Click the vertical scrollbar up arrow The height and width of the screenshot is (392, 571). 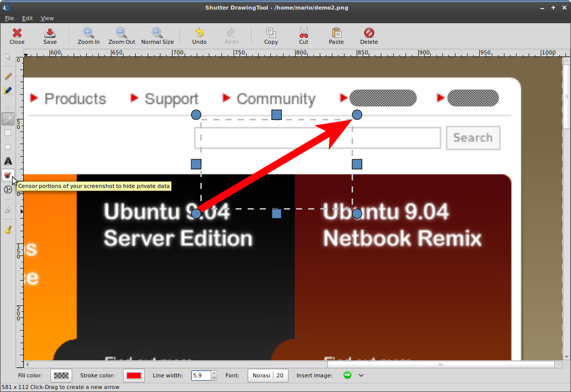pyautogui.click(x=566, y=61)
